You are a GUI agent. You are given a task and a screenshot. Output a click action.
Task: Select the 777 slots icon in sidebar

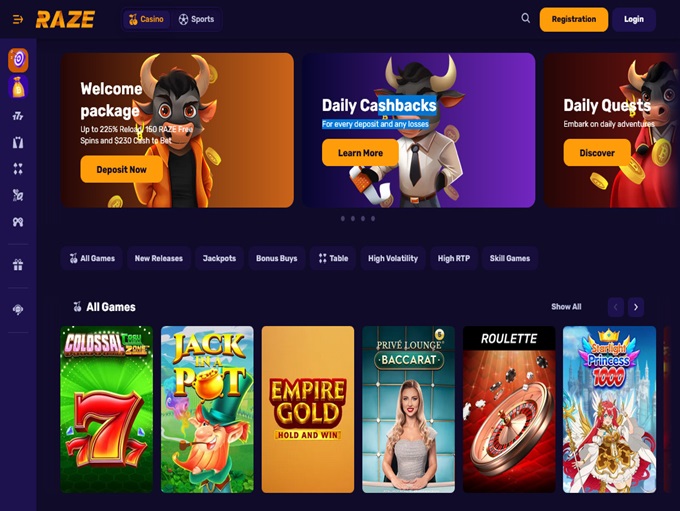(18, 116)
